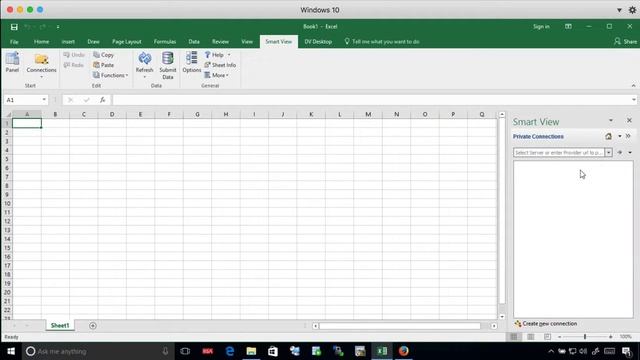Switch to the Home tab
The height and width of the screenshot is (360, 640).
[x=41, y=42]
